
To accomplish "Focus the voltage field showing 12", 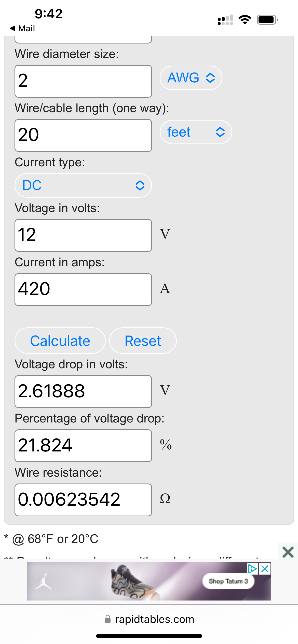I will coord(83,235).
